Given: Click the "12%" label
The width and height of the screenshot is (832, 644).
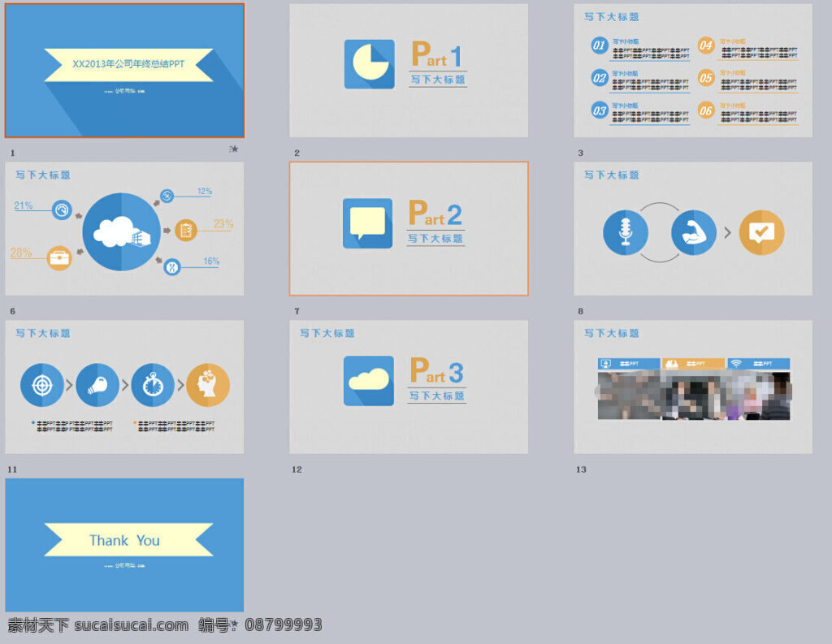Looking at the screenshot, I should 205,191.
